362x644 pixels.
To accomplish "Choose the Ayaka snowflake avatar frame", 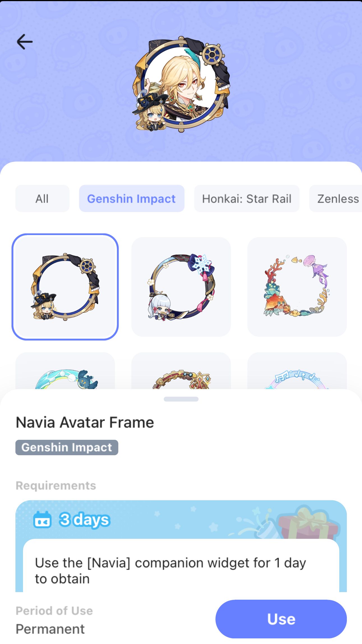I will tap(181, 287).
